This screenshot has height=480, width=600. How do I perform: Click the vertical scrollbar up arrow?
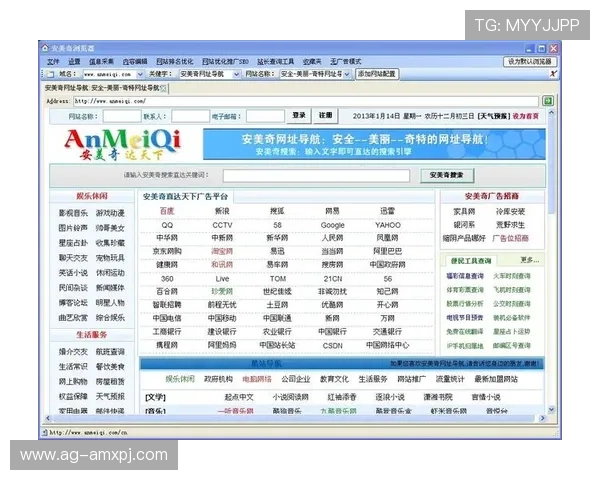click(x=551, y=113)
